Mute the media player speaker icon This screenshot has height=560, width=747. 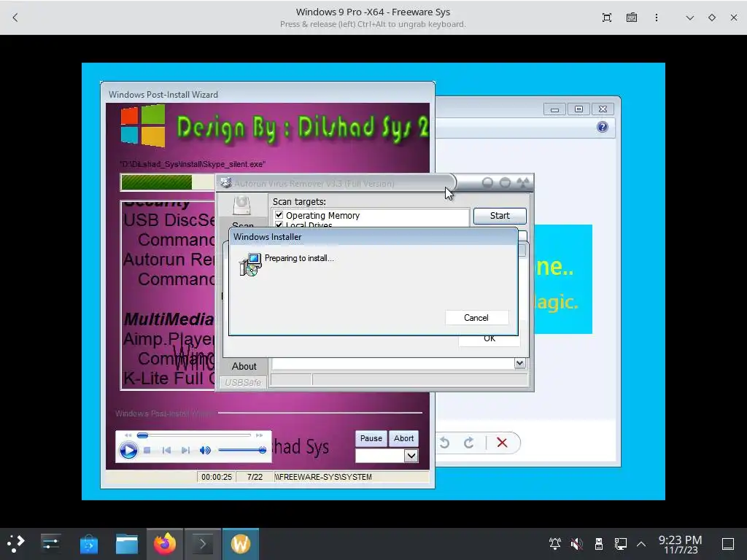(x=205, y=450)
